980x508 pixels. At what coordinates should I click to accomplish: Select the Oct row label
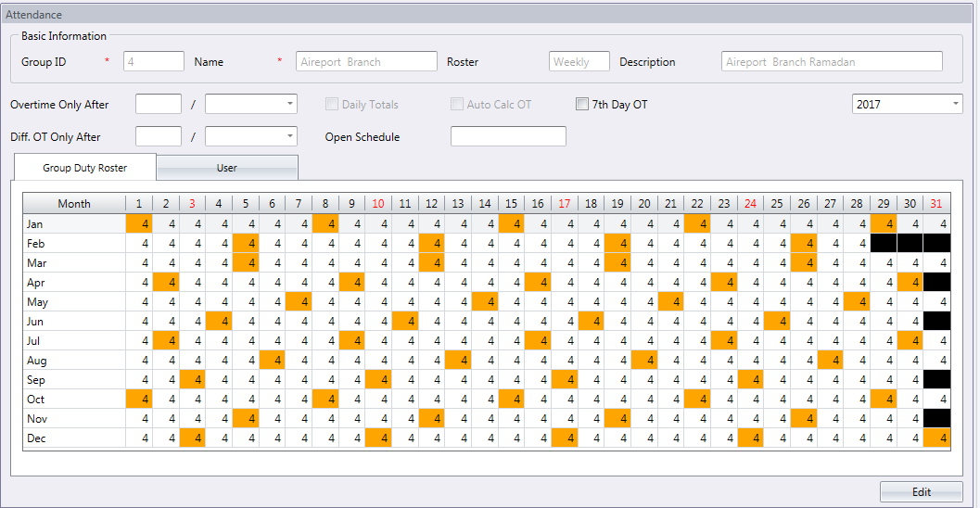74,399
